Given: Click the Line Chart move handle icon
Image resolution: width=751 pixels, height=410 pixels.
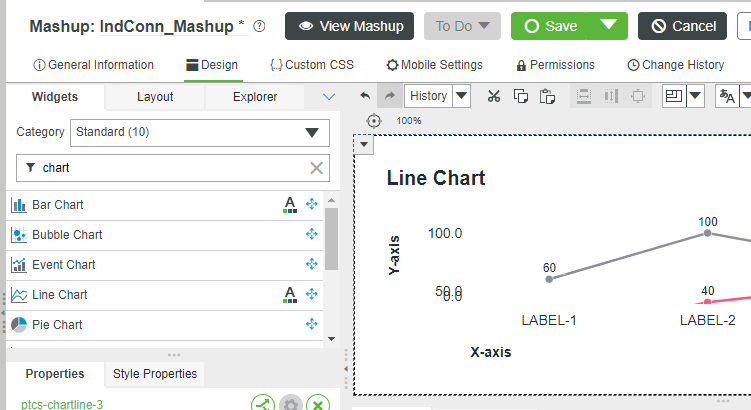Looking at the screenshot, I should [x=312, y=294].
